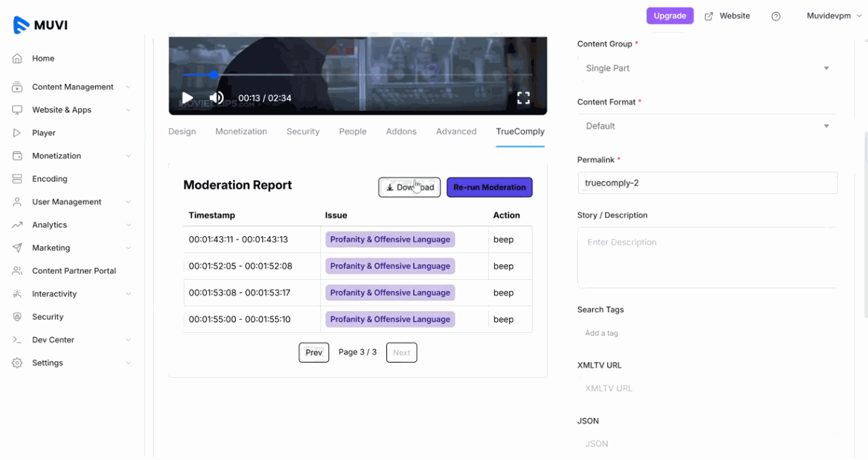Open the Content Group dropdown
868x460 pixels.
[706, 69]
